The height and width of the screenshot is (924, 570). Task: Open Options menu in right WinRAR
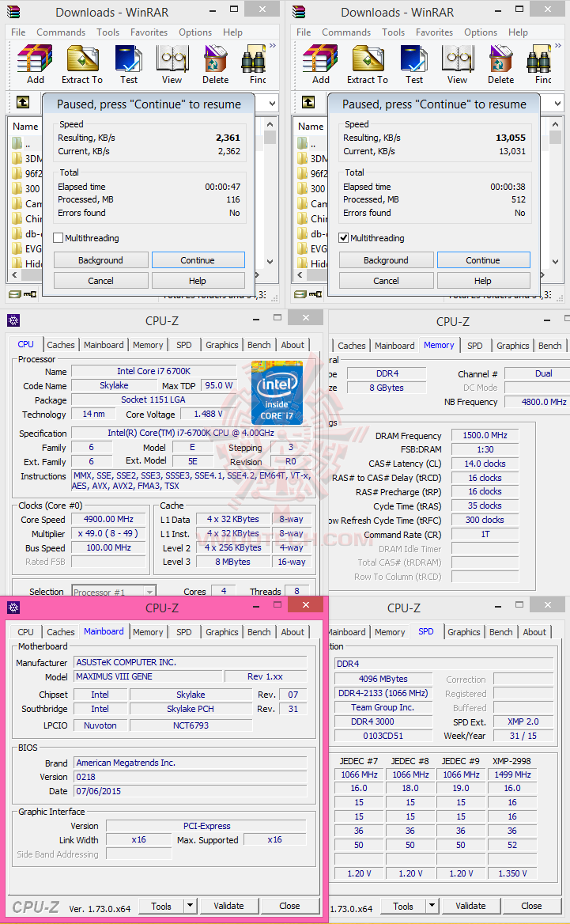coord(481,32)
